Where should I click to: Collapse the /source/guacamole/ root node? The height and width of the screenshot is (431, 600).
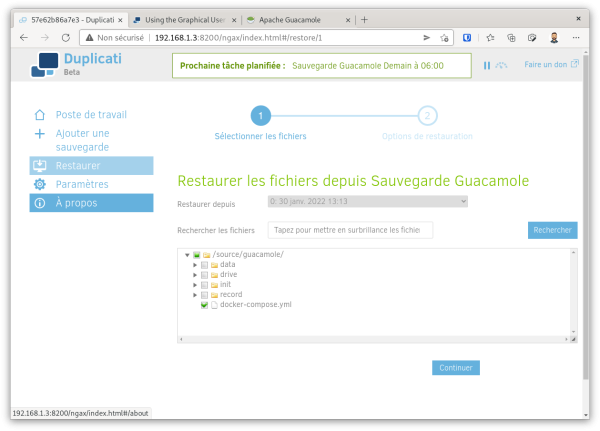click(187, 254)
